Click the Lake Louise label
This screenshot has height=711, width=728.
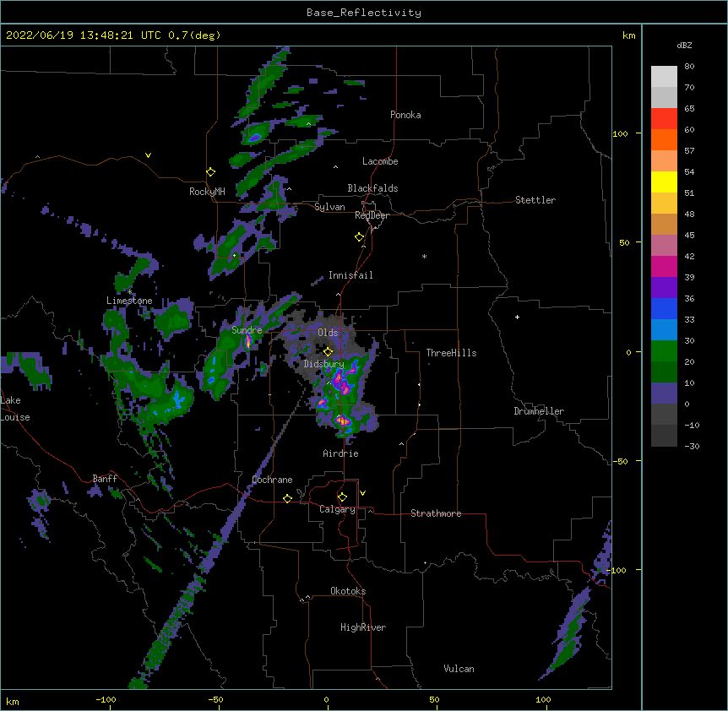coord(15,409)
